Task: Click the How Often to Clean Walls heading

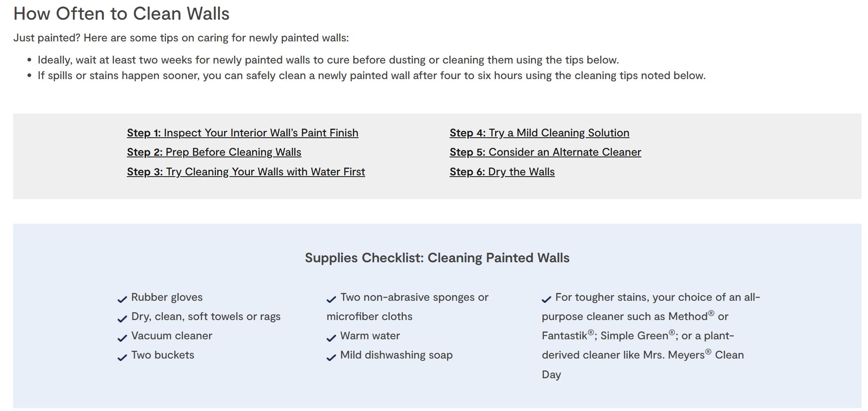Action: (x=121, y=14)
